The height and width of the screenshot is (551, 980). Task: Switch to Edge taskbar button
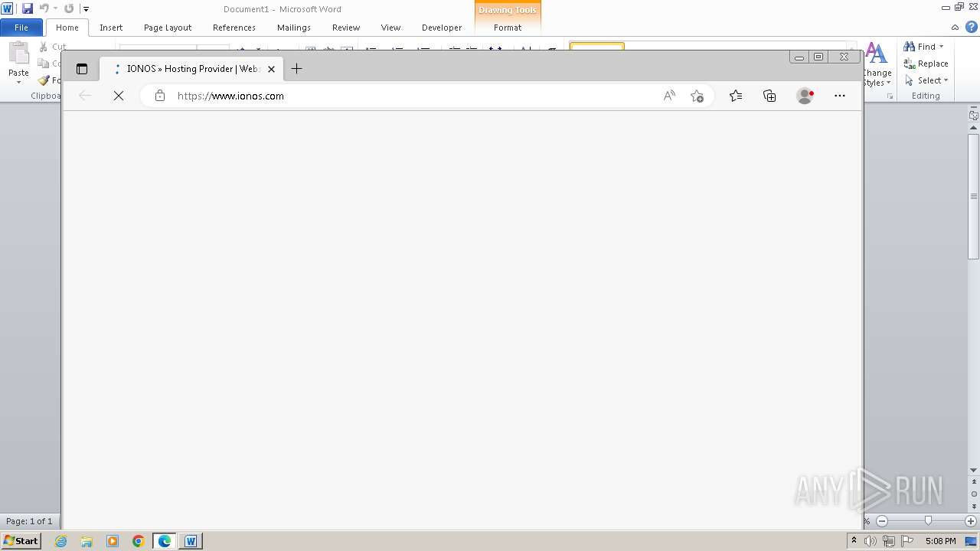tap(165, 541)
